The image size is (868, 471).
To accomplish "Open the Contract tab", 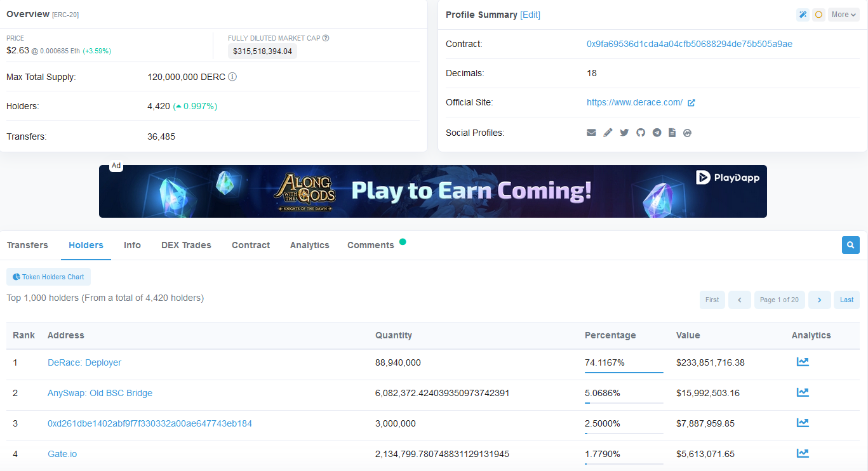I will coord(251,245).
